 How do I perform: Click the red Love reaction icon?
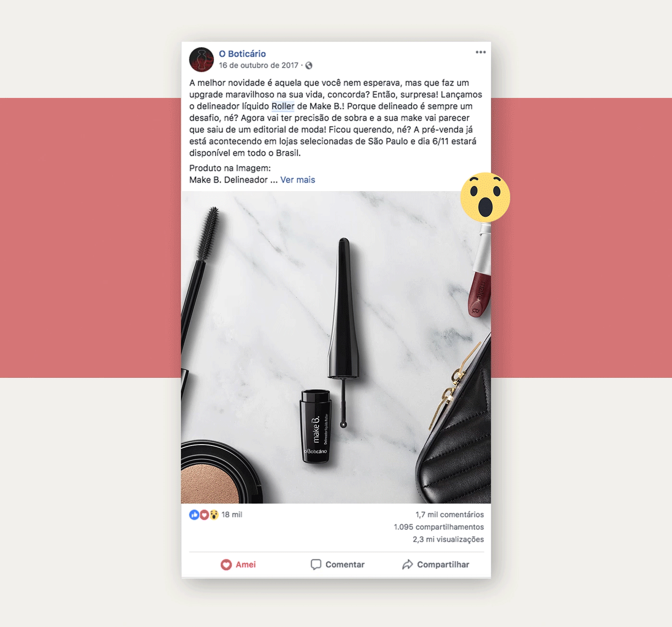click(204, 515)
